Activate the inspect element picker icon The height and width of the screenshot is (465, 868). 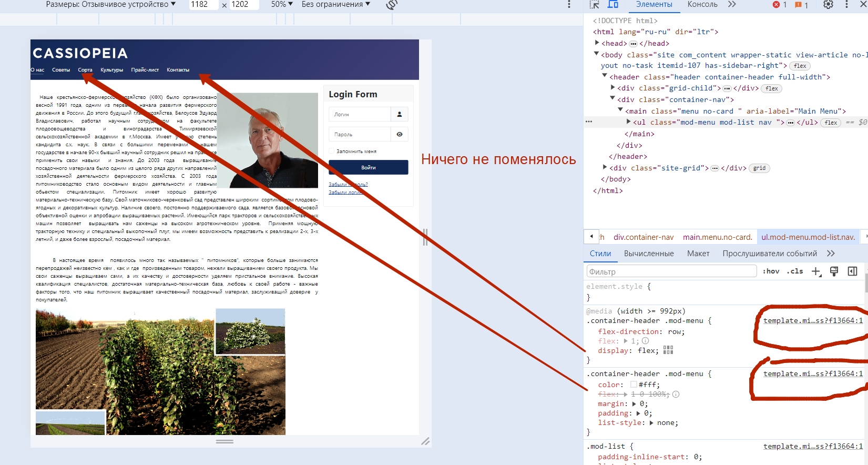(594, 4)
